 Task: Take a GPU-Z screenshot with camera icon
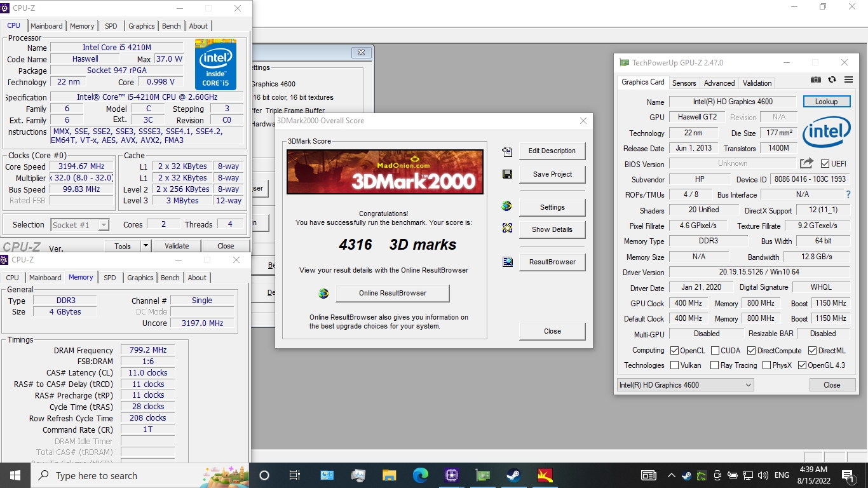(816, 80)
